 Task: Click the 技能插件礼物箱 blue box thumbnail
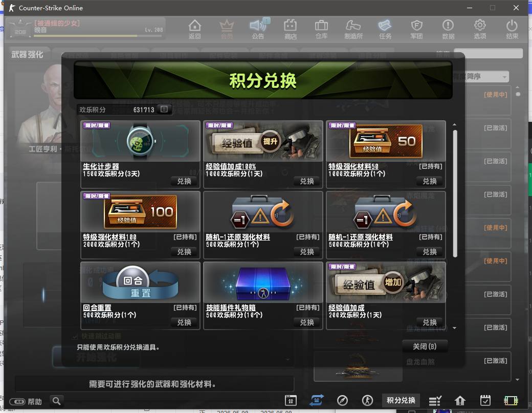click(263, 282)
